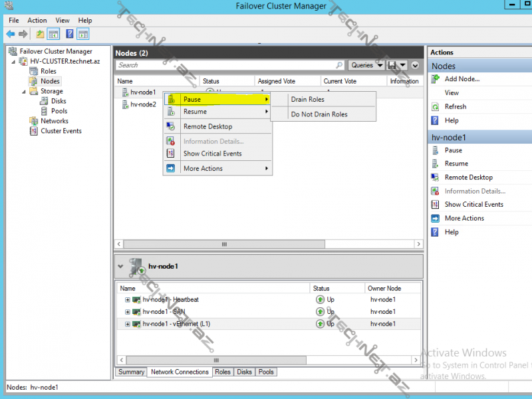Click Remote Desktop icon in Actions pane
Screen dimensions: 532x399
435,178
